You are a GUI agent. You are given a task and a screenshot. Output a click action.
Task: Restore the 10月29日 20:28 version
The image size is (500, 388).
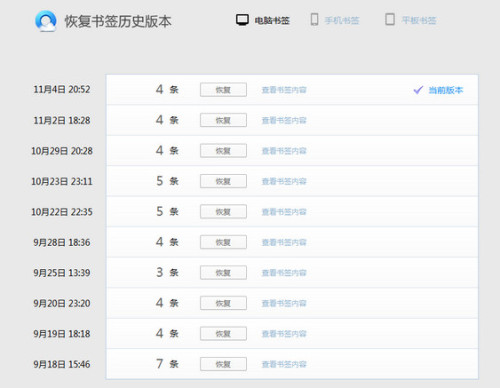[x=223, y=151]
